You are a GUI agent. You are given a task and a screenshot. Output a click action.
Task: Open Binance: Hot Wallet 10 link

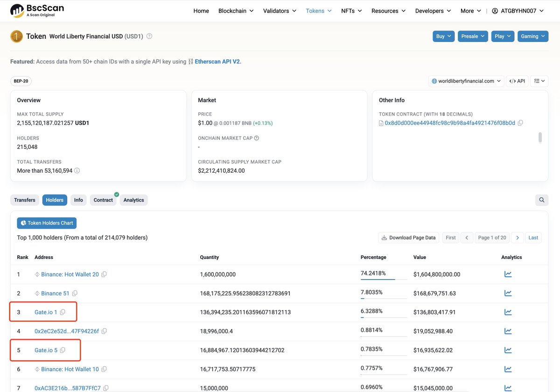70,369
